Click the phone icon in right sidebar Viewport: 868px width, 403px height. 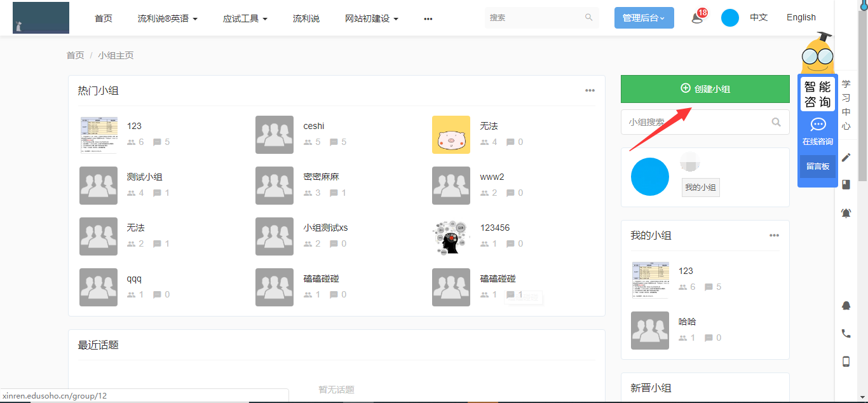click(x=846, y=334)
